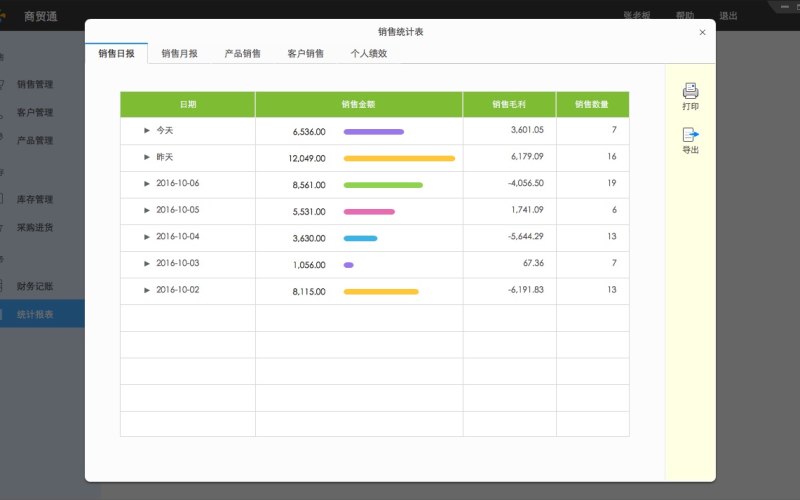Select the 个人绩效 tab
This screenshot has height=500, width=800.
[369, 54]
